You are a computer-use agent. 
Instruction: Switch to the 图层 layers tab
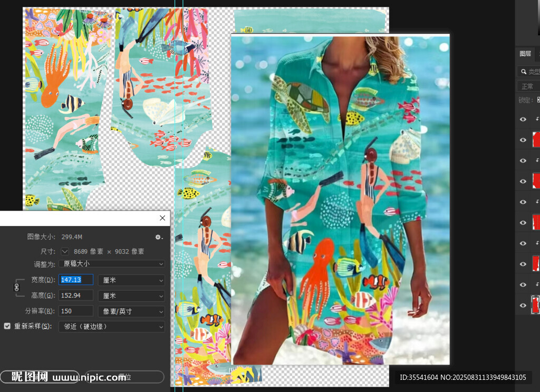point(525,53)
